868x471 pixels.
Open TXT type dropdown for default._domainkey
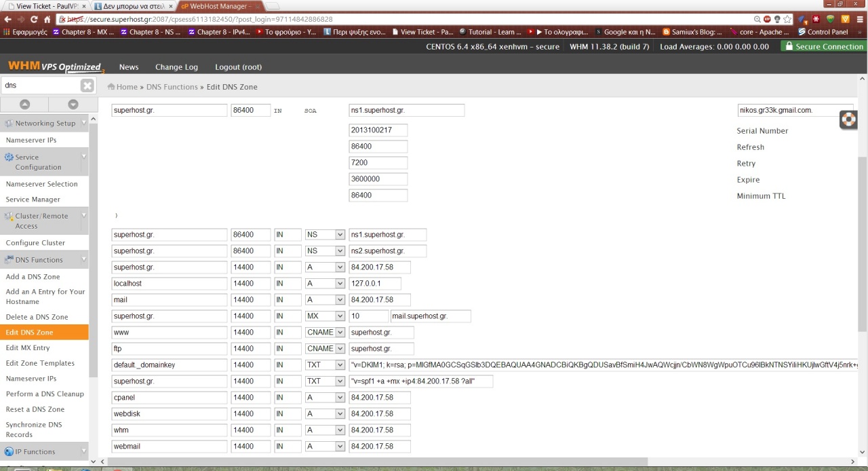(325, 364)
